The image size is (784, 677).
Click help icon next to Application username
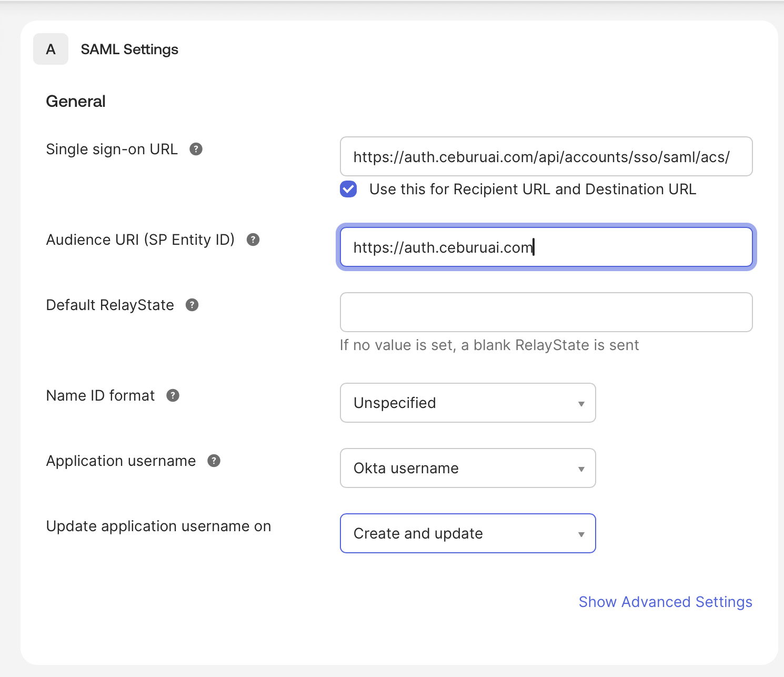tap(214, 461)
